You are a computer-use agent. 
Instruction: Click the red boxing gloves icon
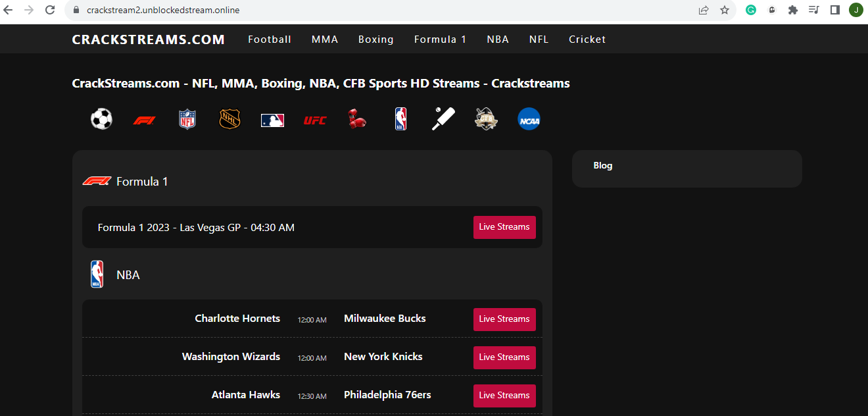[357, 119]
